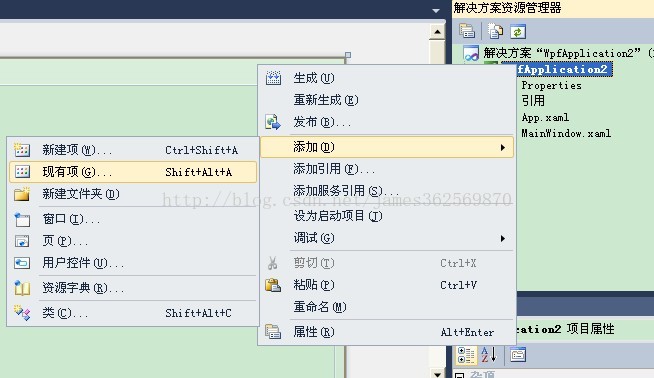654x378 pixels.
Task: Expand arrow on the 调试(G) entry
Action: [503, 239]
